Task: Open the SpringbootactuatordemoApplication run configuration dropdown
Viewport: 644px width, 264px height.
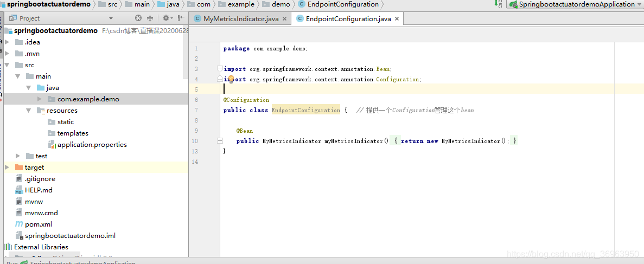Action: point(639,4)
